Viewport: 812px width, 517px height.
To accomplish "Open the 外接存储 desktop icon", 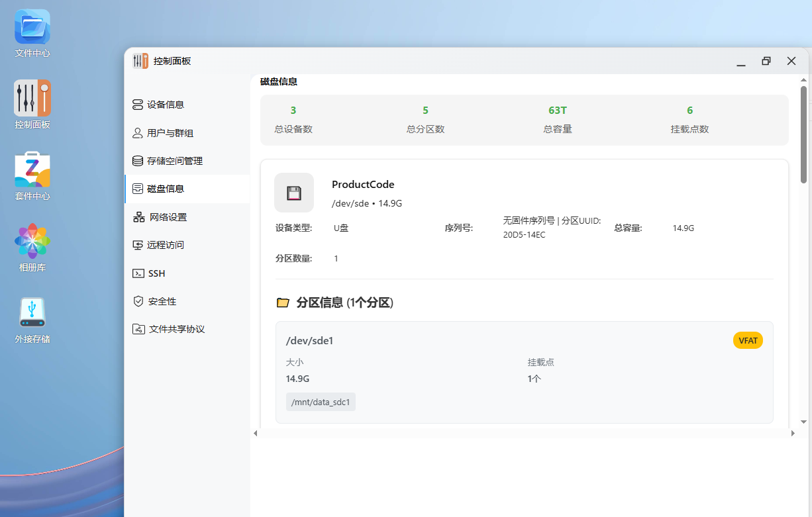I will coord(32,313).
